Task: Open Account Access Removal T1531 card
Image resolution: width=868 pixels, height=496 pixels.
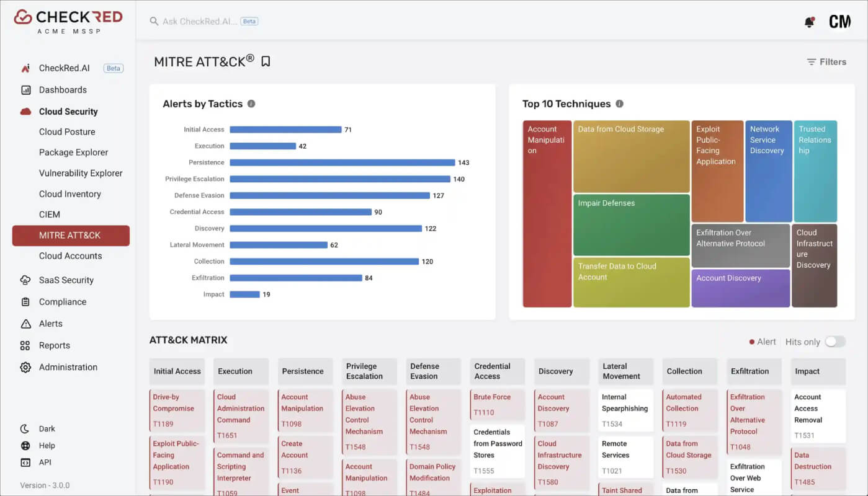Action: pos(818,417)
